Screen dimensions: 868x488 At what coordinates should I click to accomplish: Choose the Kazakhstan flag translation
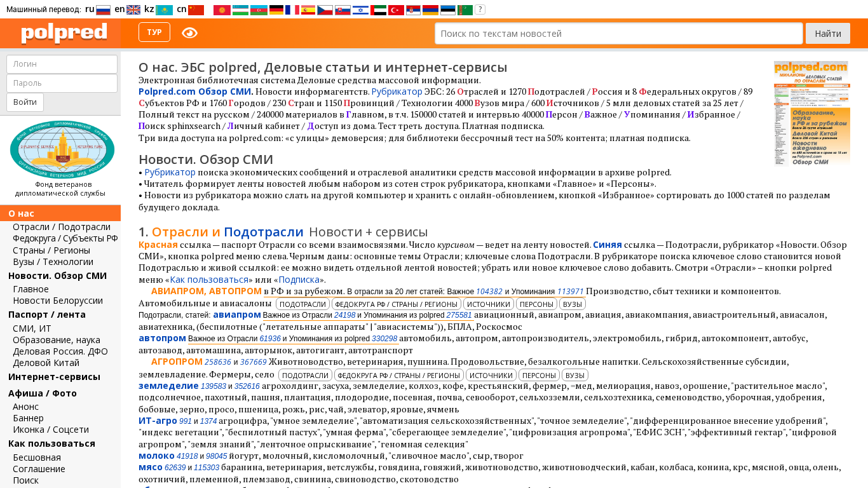coord(164,10)
